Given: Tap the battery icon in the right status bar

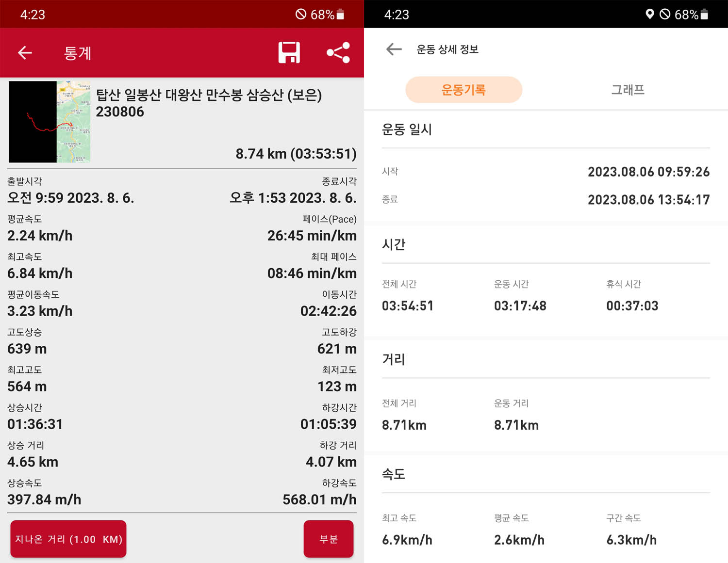Looking at the screenshot, I should 704,14.
